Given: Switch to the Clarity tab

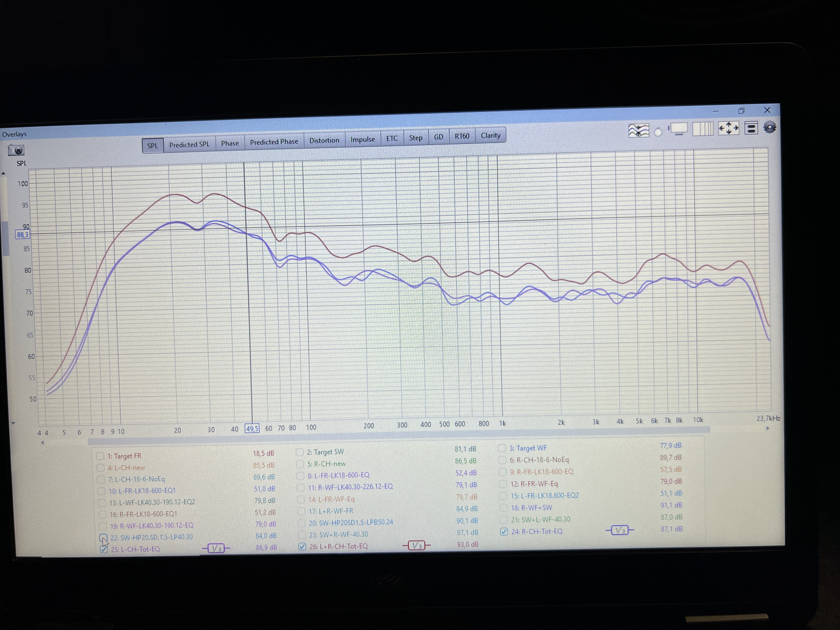Looking at the screenshot, I should coord(490,135).
